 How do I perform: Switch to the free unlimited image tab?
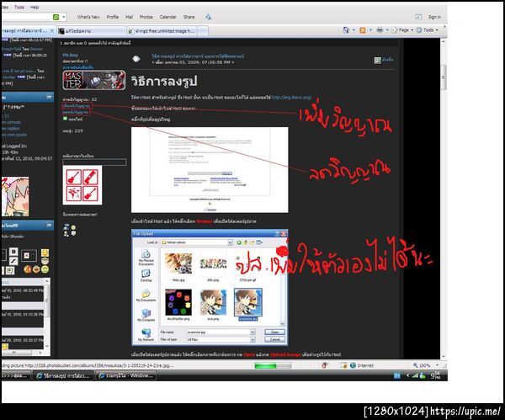tap(162, 31)
